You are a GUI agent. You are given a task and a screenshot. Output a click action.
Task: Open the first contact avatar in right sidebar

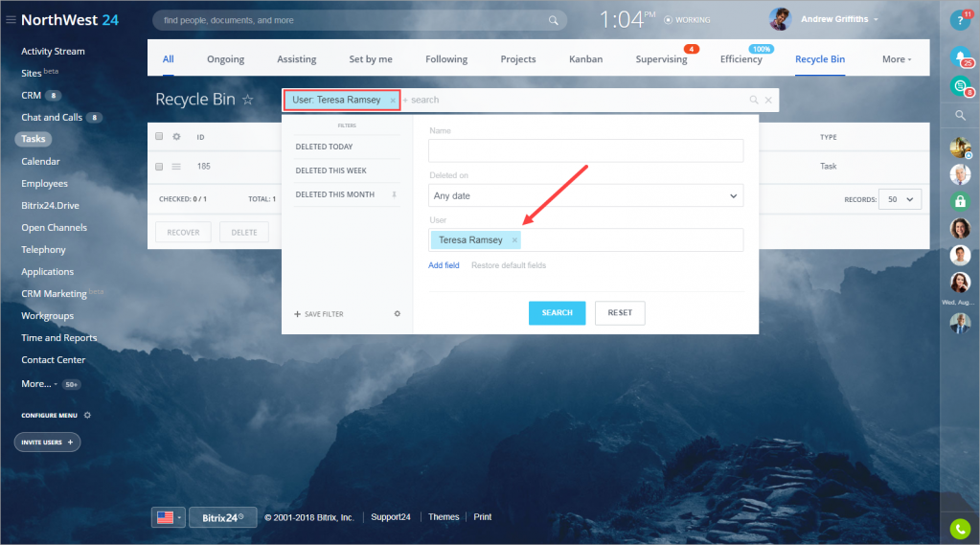click(x=960, y=148)
